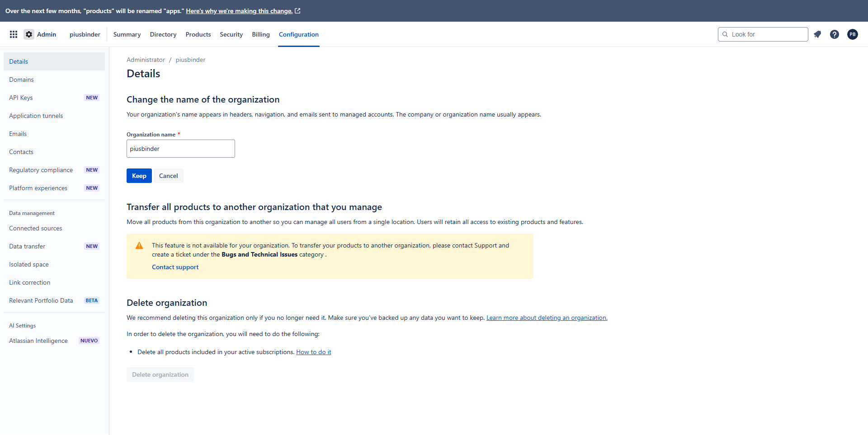This screenshot has width=868, height=435.
Task: Select Details in the sidebar
Action: [54, 61]
